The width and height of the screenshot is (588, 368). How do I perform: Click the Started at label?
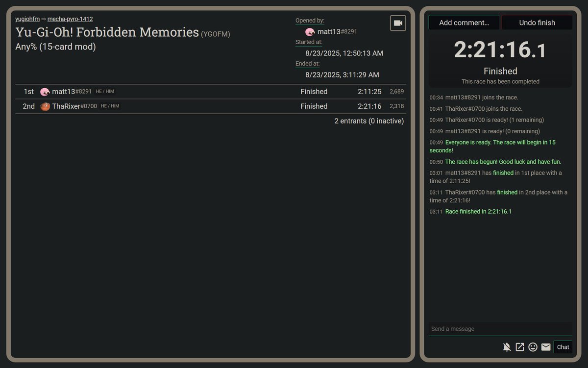click(309, 42)
